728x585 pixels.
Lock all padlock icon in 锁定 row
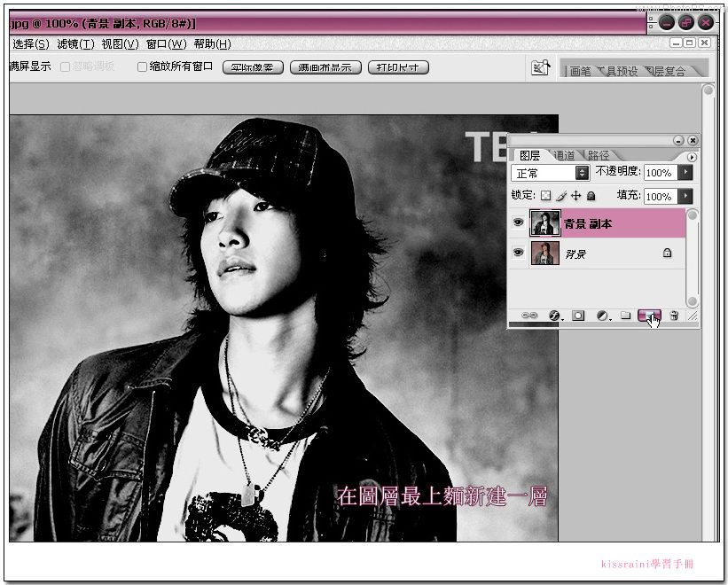pos(591,196)
